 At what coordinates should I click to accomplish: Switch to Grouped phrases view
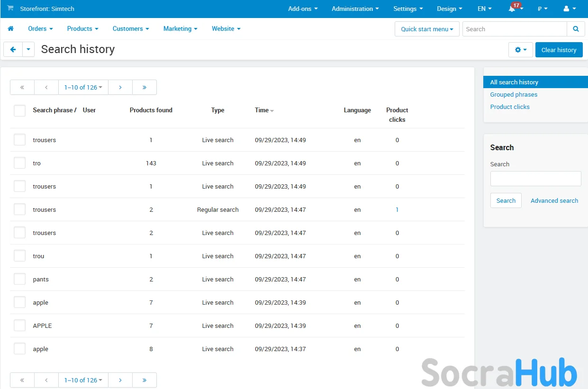[514, 94]
